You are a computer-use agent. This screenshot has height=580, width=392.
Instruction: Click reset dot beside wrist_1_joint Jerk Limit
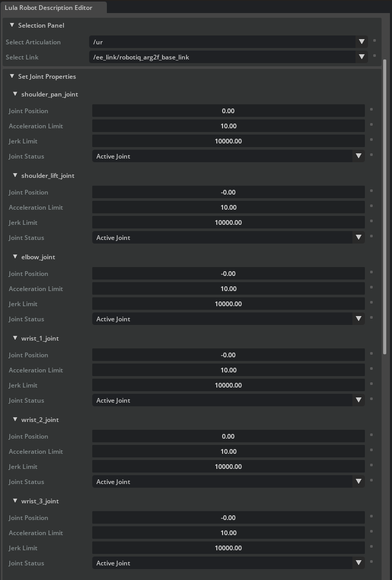pos(371,384)
